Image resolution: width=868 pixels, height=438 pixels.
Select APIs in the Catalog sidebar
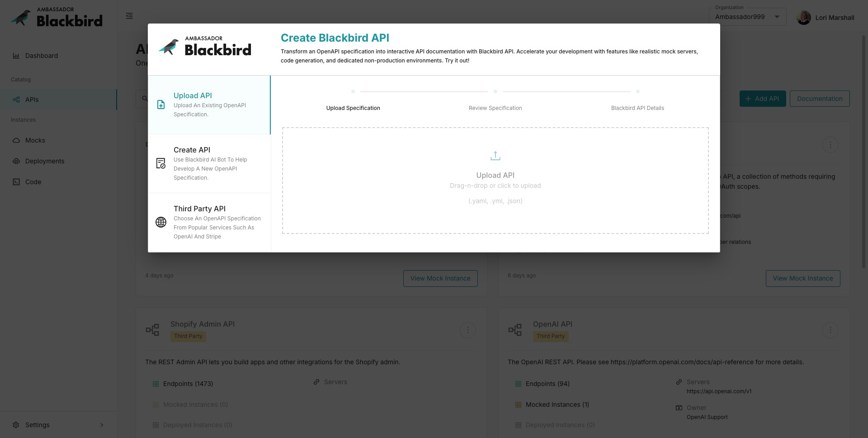click(x=58, y=100)
